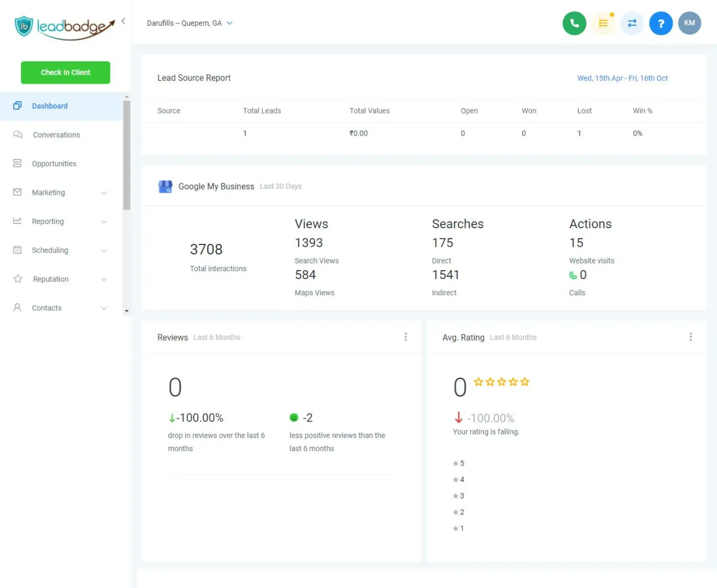Expand the Contacts submenu chevron
The width and height of the screenshot is (717, 588).
[x=104, y=308]
